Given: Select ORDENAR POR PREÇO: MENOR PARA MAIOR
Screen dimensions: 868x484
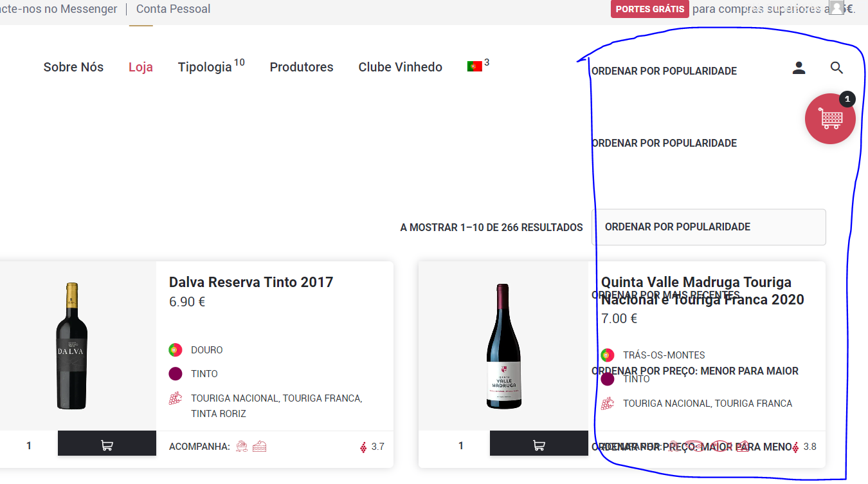Looking at the screenshot, I should click(695, 371).
